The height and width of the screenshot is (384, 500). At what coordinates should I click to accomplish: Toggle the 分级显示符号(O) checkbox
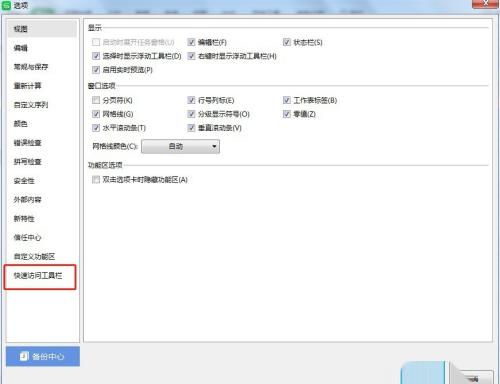(x=191, y=114)
